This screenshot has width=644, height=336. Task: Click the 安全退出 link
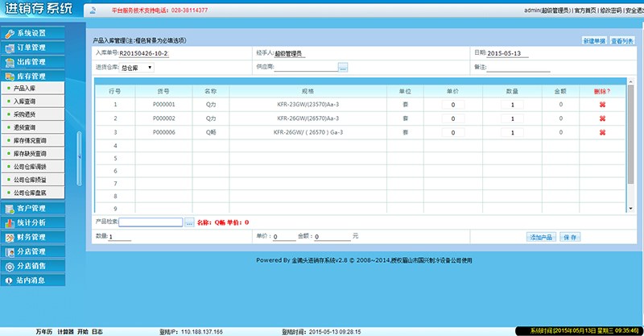634,10
